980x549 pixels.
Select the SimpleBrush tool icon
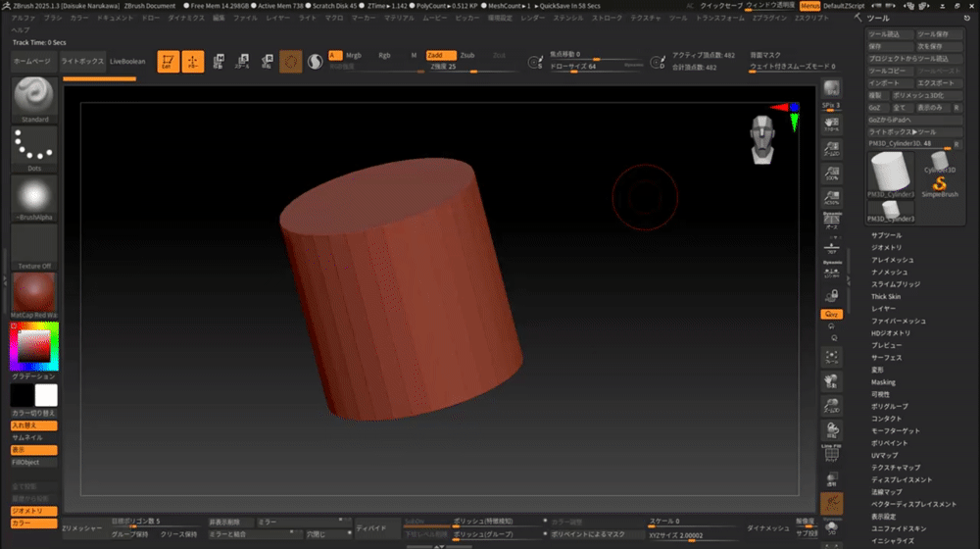[939, 183]
